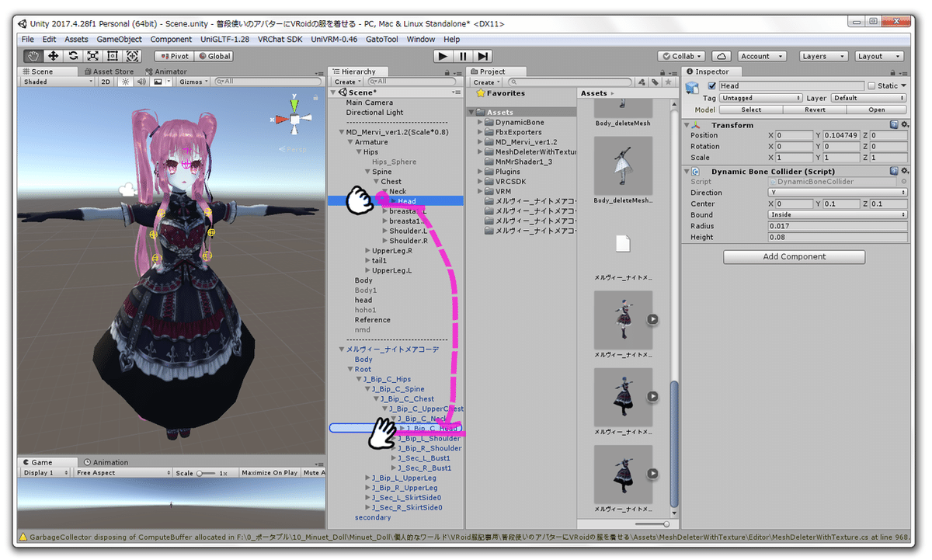This screenshot has width=932, height=560.
Task: Open the GameObject menu
Action: point(119,39)
